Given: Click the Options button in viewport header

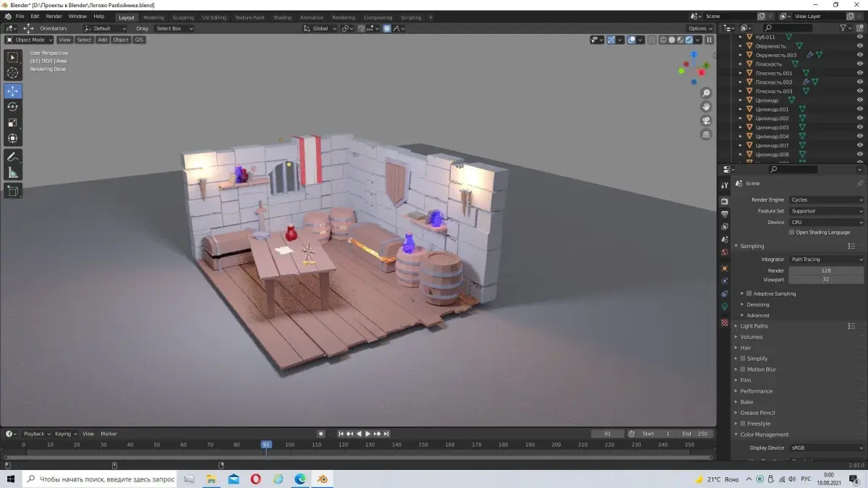Looking at the screenshot, I should click(x=700, y=28).
